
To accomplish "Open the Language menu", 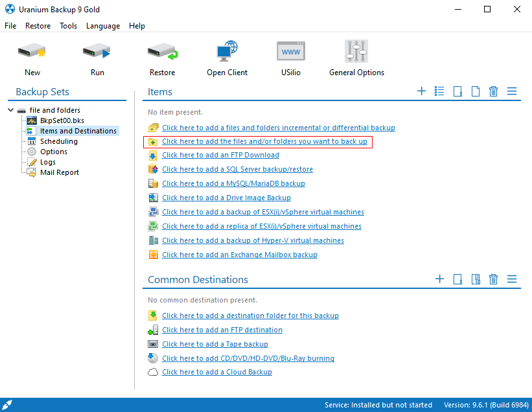I will [103, 26].
